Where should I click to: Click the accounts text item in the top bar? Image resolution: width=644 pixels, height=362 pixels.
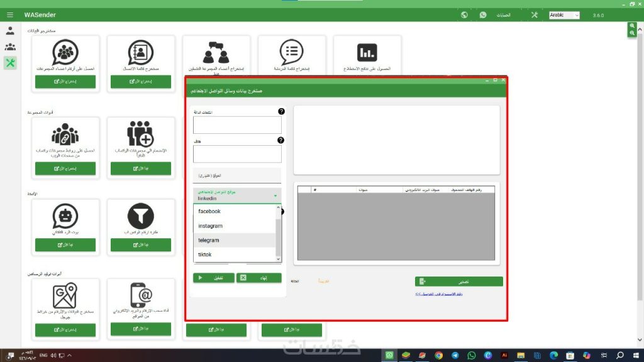point(503,15)
